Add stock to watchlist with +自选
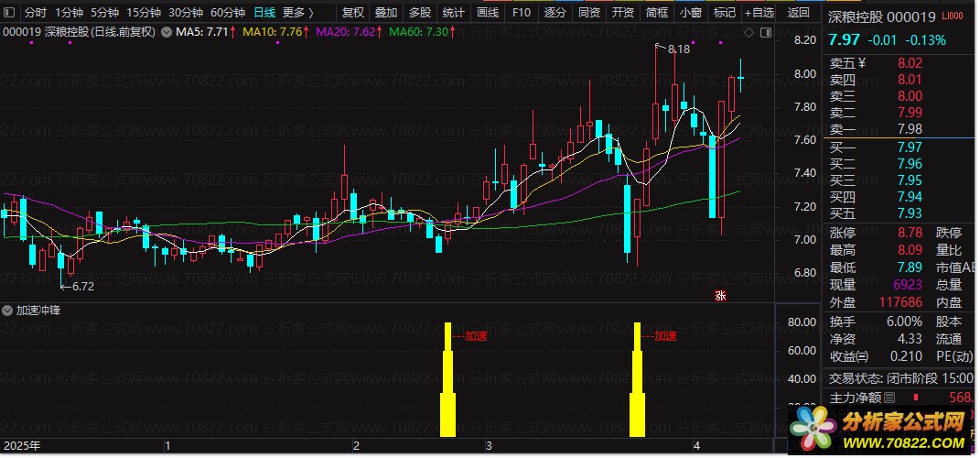The width and height of the screenshot is (980, 458). (x=759, y=12)
